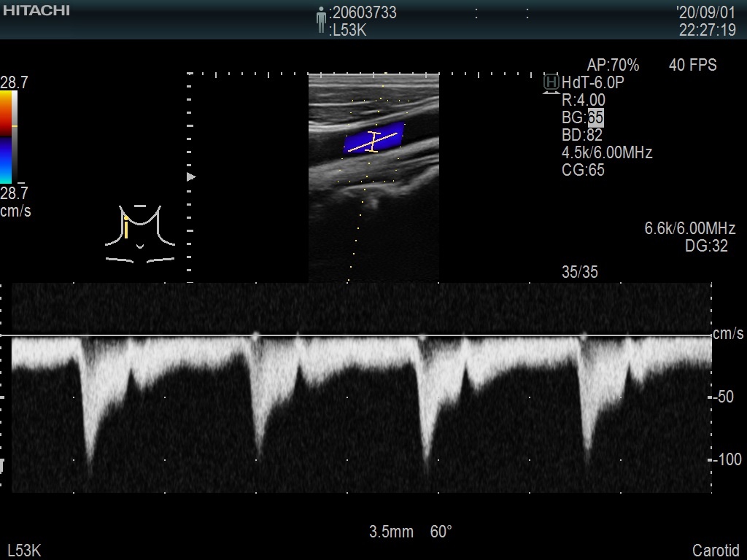This screenshot has width=747, height=560.
Task: Click the patient silhouette icon beside the ID
Action: pyautogui.click(x=321, y=20)
